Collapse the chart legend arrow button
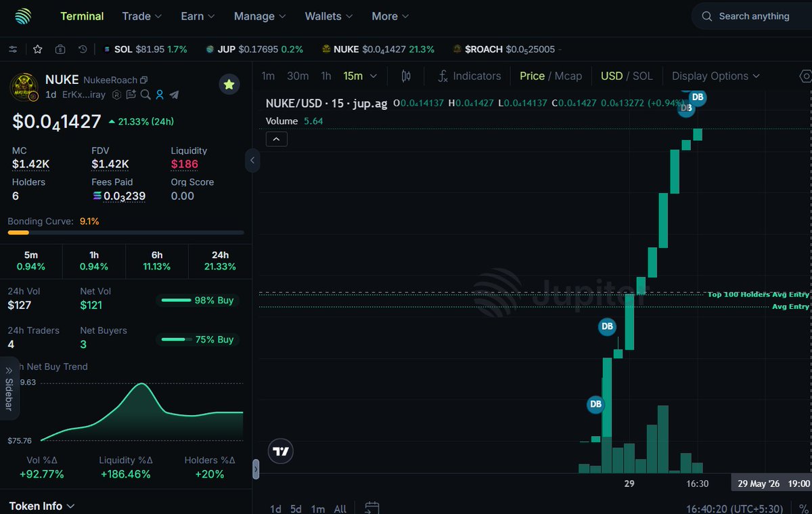 click(277, 140)
